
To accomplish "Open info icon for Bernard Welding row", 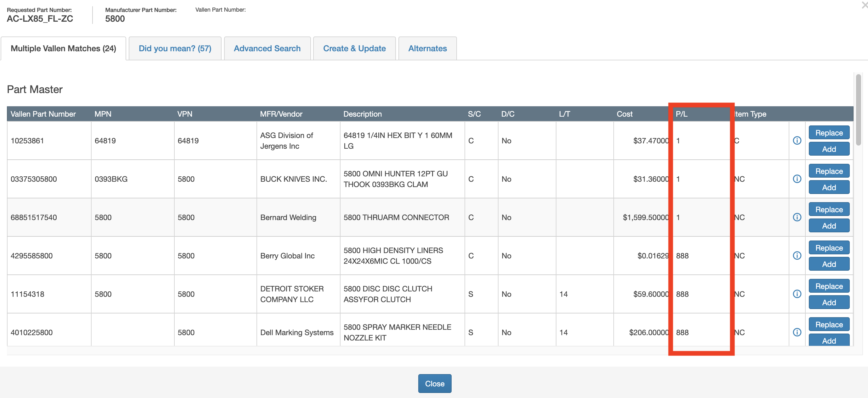I will click(797, 217).
